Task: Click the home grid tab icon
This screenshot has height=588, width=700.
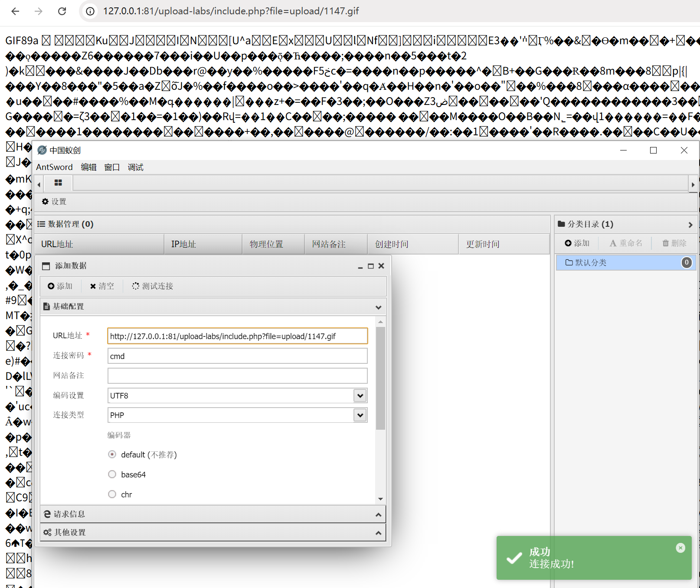Action: click(x=58, y=183)
